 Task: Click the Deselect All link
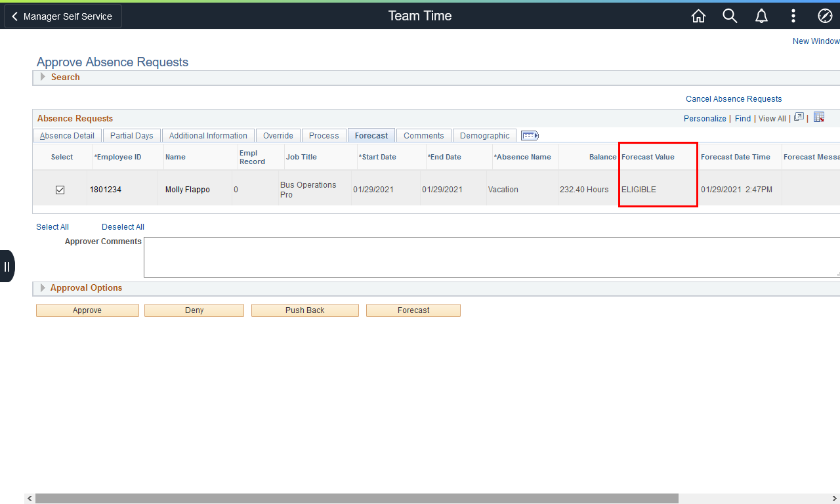point(123,227)
